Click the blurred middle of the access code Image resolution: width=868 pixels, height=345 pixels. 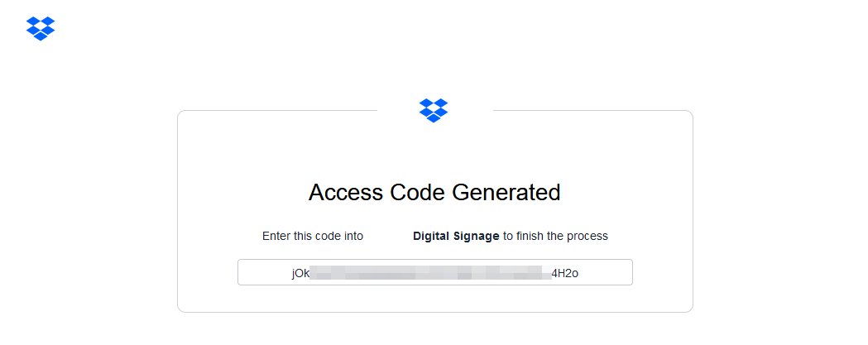click(x=430, y=273)
